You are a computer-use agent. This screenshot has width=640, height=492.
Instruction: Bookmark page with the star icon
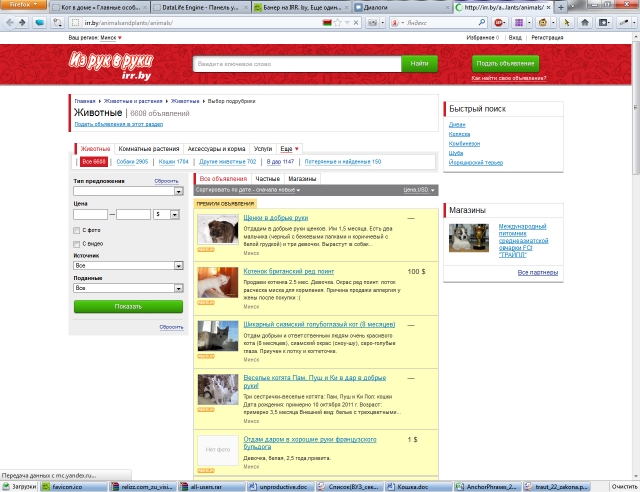tap(338, 23)
